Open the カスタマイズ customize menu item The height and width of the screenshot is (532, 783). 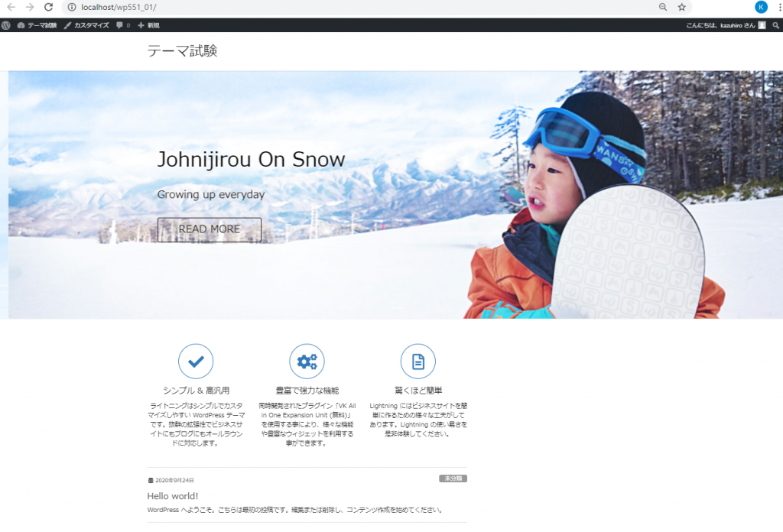coord(86,25)
